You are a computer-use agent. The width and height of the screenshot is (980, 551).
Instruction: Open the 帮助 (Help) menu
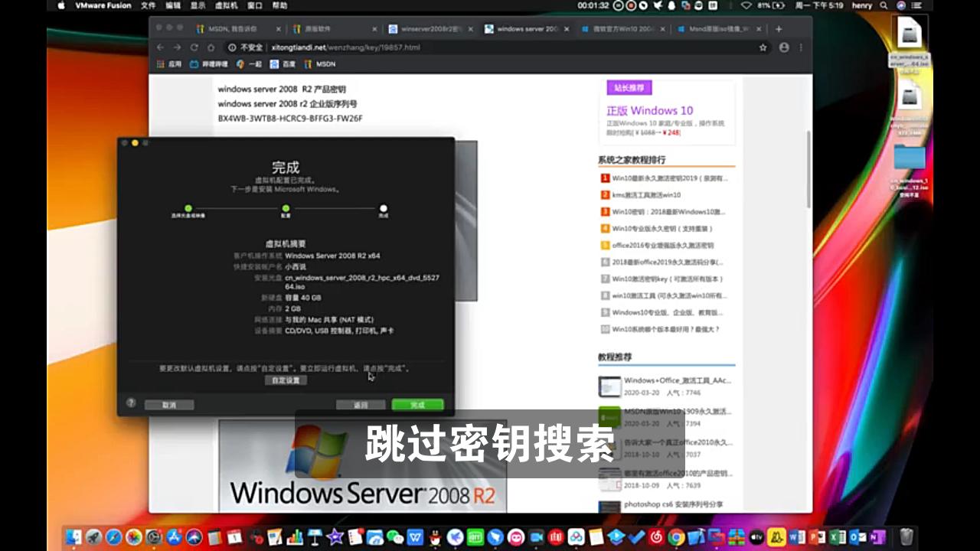[279, 5]
